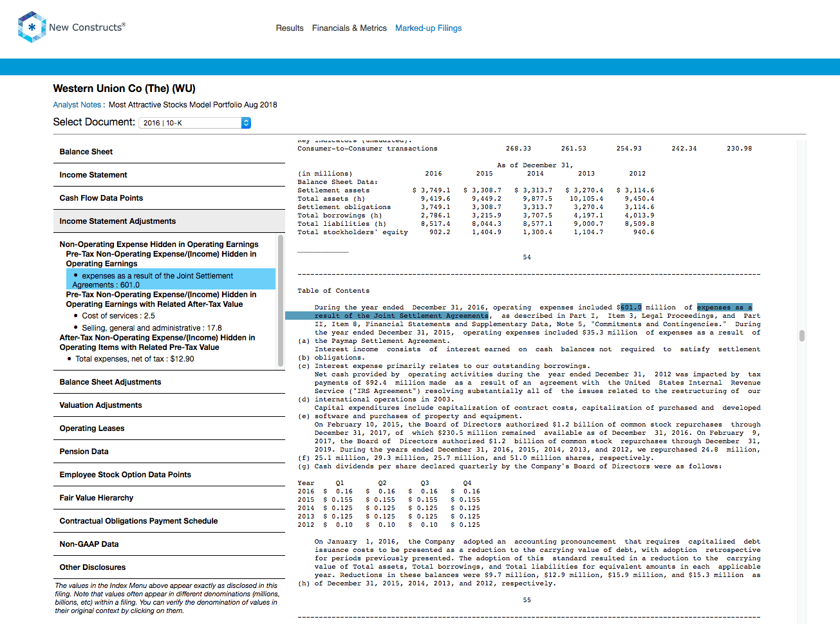Expand the Balance Sheet section

coord(169,152)
